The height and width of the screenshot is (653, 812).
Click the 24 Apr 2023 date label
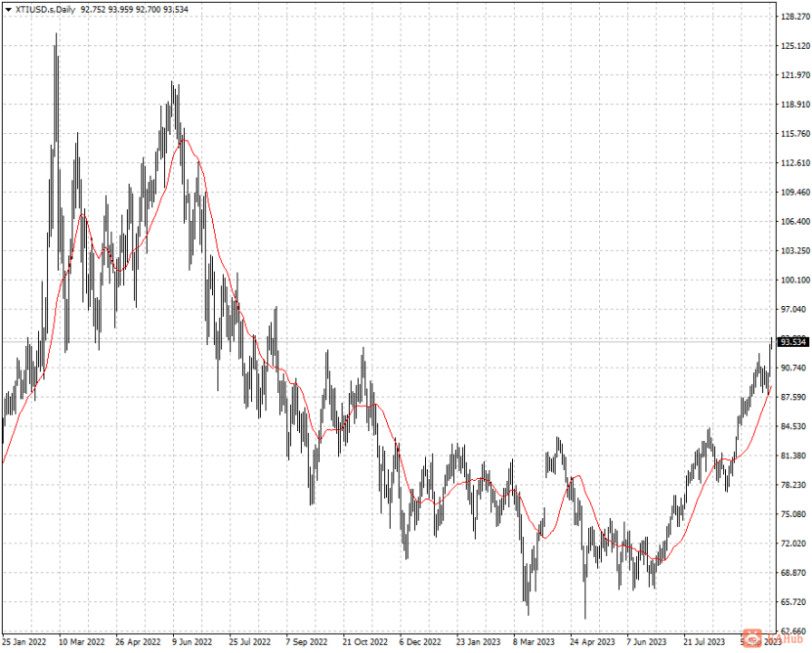[592, 642]
